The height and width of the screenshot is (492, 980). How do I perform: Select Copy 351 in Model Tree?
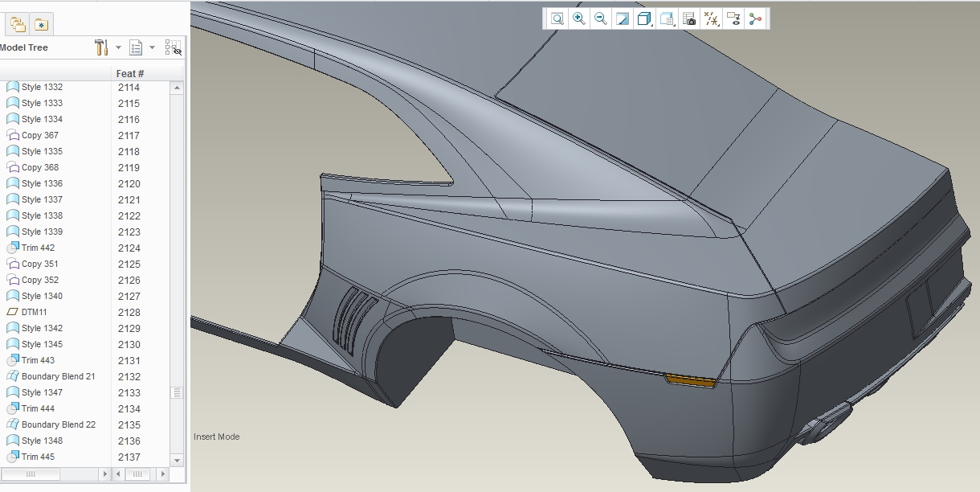[x=32, y=264]
